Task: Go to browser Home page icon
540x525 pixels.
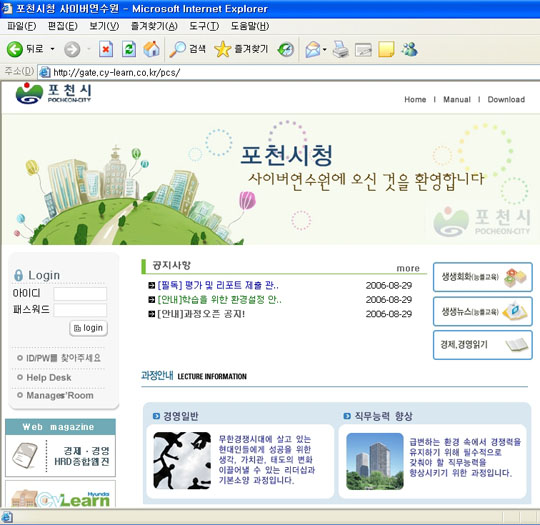Action: [x=152, y=49]
